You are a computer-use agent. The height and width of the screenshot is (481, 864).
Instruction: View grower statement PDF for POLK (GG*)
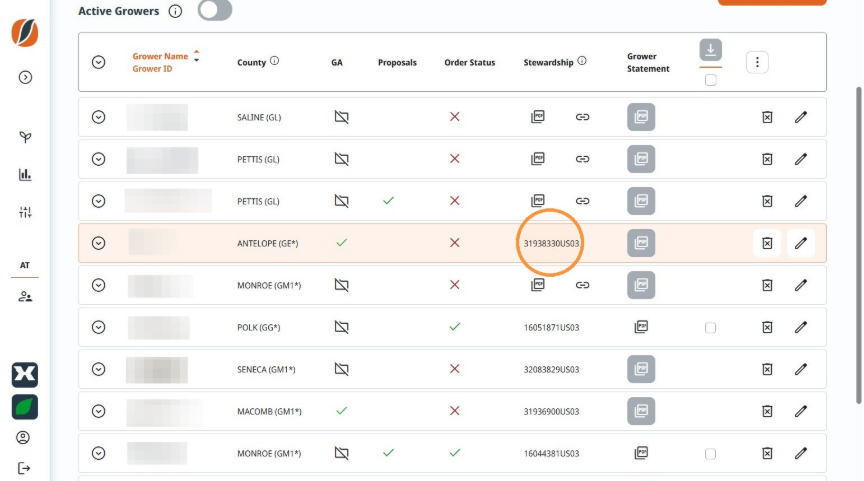[x=641, y=327]
